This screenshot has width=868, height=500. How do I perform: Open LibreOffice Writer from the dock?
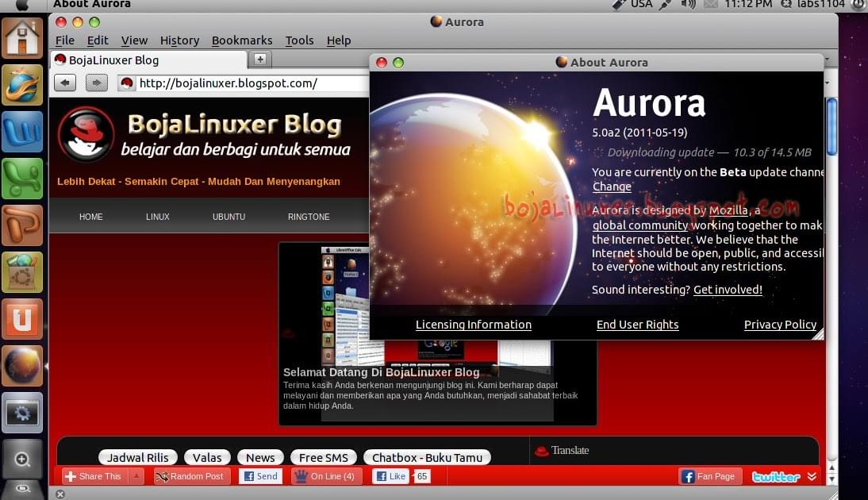(x=22, y=132)
